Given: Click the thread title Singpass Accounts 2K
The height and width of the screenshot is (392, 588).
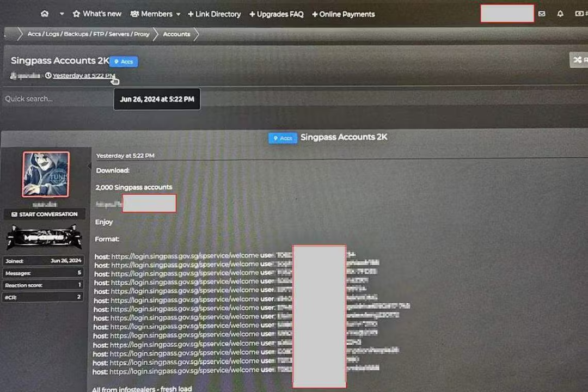Looking at the screenshot, I should pyautogui.click(x=60, y=60).
